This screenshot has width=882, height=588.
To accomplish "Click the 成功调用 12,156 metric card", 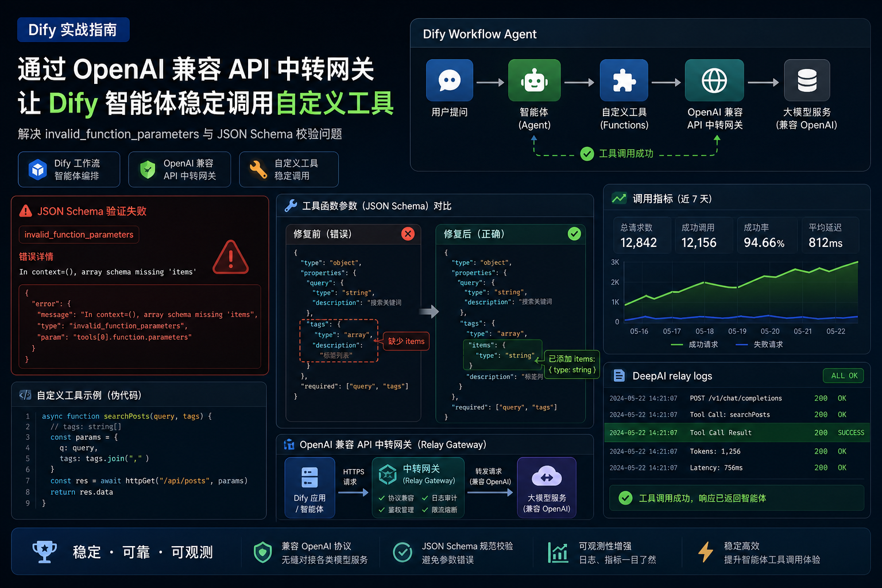I will tap(705, 235).
